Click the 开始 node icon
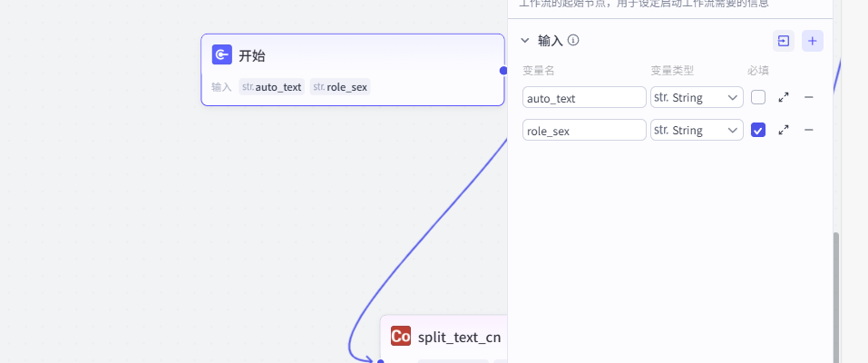 click(x=222, y=55)
